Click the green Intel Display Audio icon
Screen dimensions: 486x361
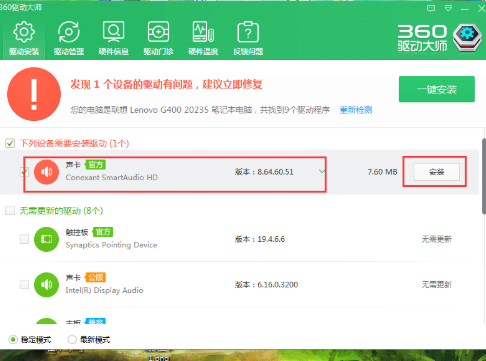pos(46,285)
